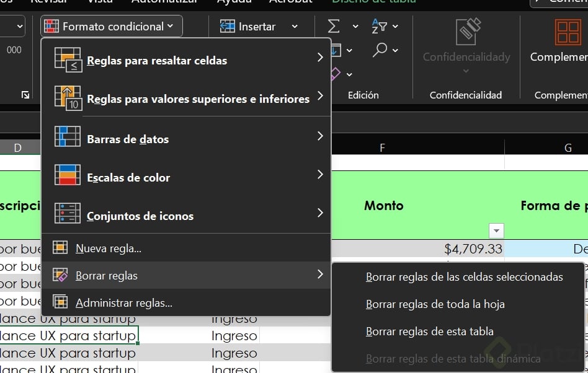Click the Confidencialidad label icon
This screenshot has width=588, height=373.
[468, 32]
